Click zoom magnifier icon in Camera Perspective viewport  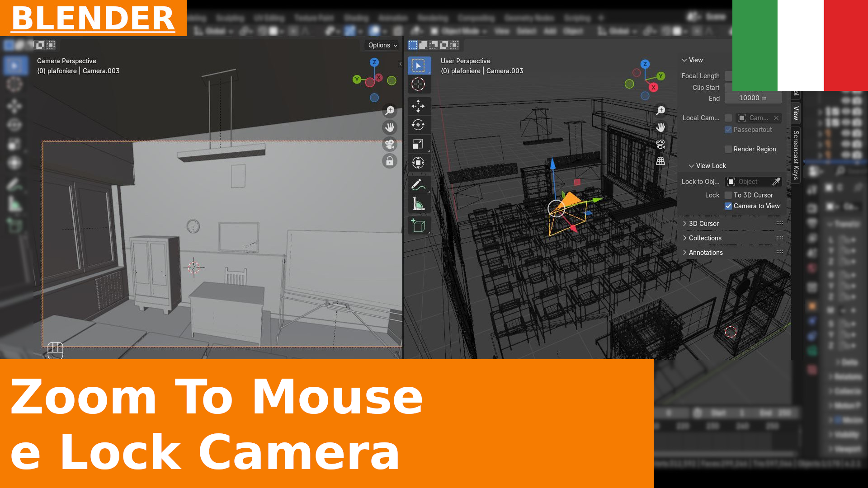point(390,111)
